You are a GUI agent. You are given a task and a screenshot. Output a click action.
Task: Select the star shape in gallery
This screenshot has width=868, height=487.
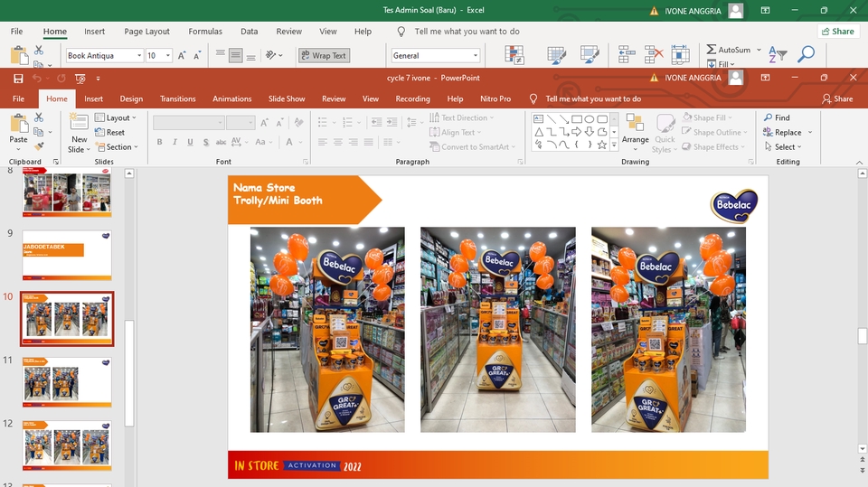[x=602, y=145]
